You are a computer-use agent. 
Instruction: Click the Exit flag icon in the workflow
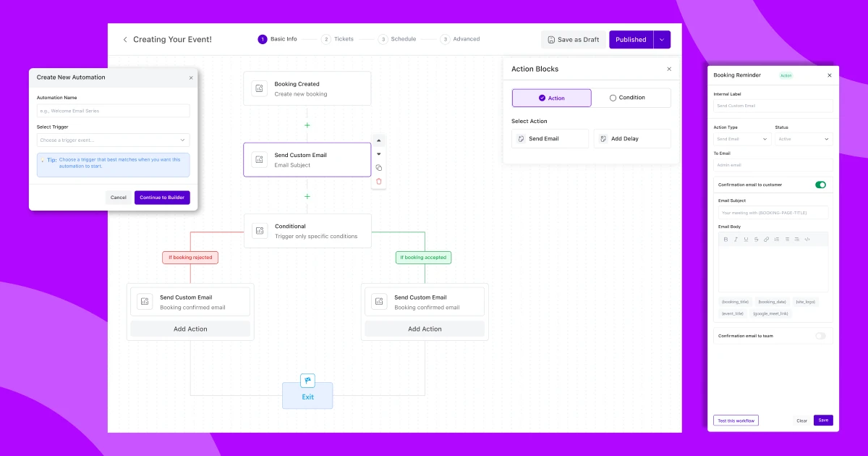pos(307,379)
